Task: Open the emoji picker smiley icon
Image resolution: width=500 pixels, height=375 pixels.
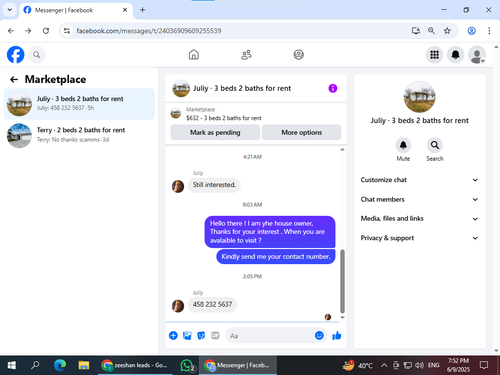Action: 319,335
